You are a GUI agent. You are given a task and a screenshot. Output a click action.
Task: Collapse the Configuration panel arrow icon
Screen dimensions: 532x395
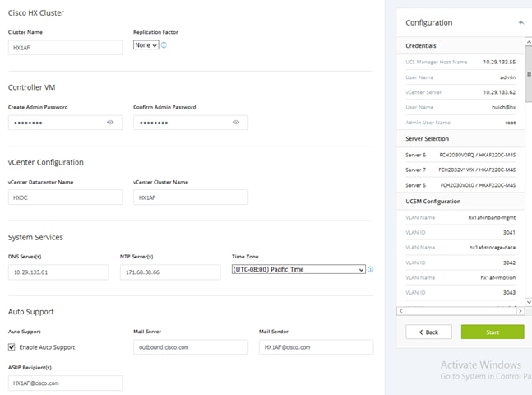tap(521, 23)
